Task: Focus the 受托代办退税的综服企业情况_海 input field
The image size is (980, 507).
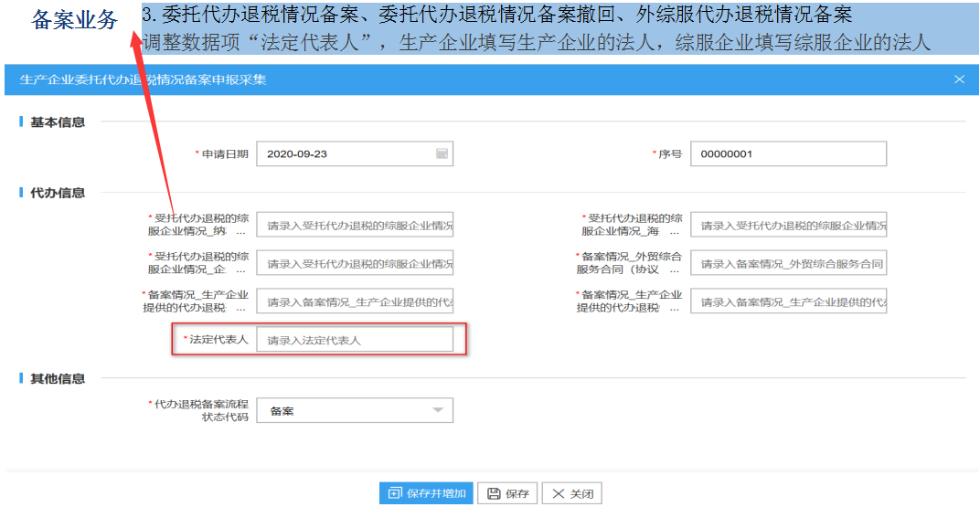Action: pos(787,225)
